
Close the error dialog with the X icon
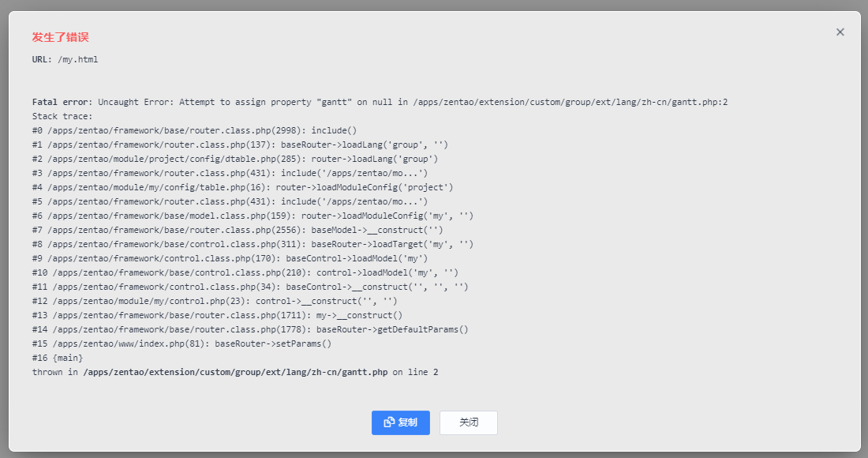point(840,32)
